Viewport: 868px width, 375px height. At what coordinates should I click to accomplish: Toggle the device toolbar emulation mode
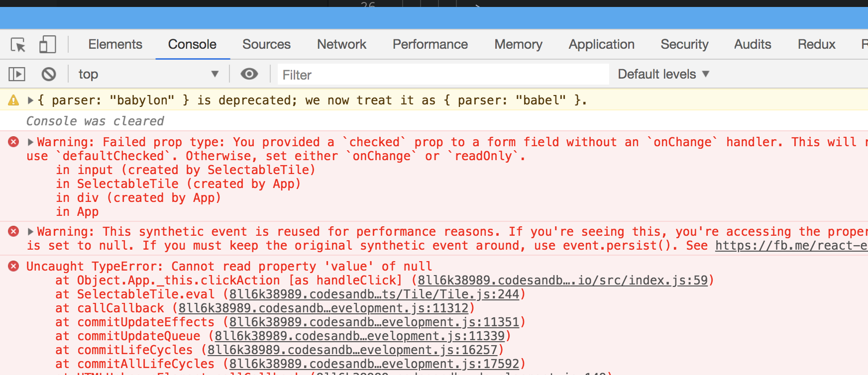47,44
